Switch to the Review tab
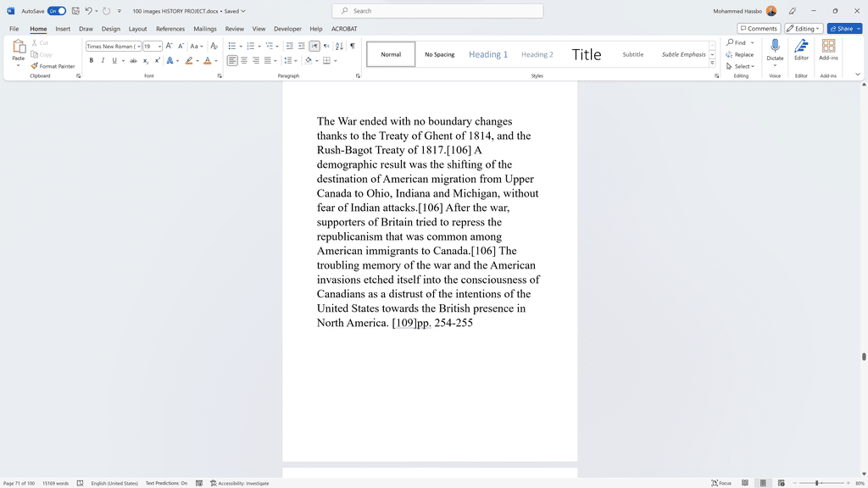This screenshot has height=488, width=868. 234,29
